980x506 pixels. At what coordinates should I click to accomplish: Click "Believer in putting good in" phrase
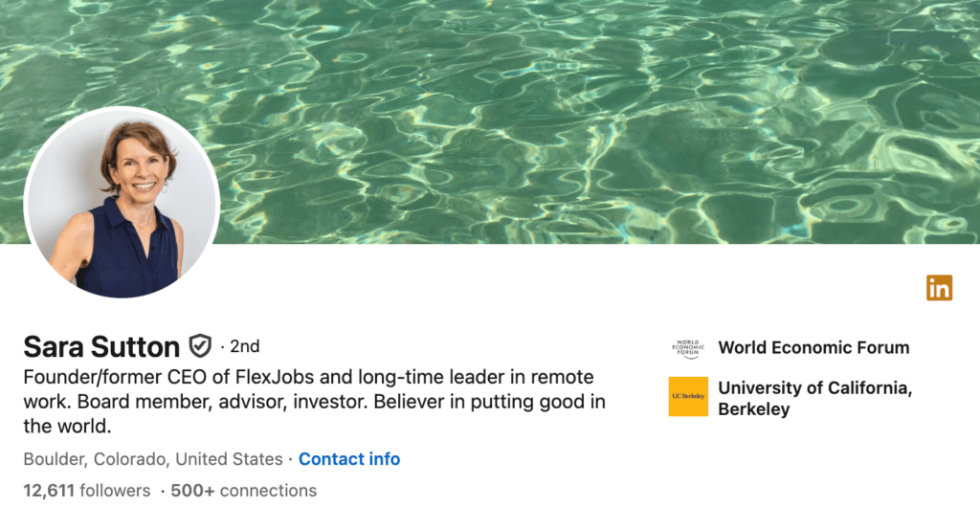pyautogui.click(x=489, y=401)
